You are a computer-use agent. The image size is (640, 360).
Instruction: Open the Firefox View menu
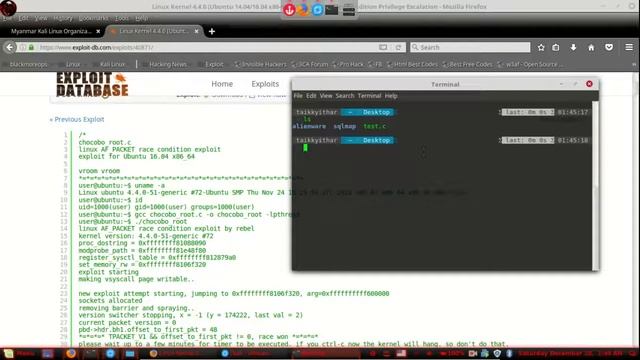41,18
